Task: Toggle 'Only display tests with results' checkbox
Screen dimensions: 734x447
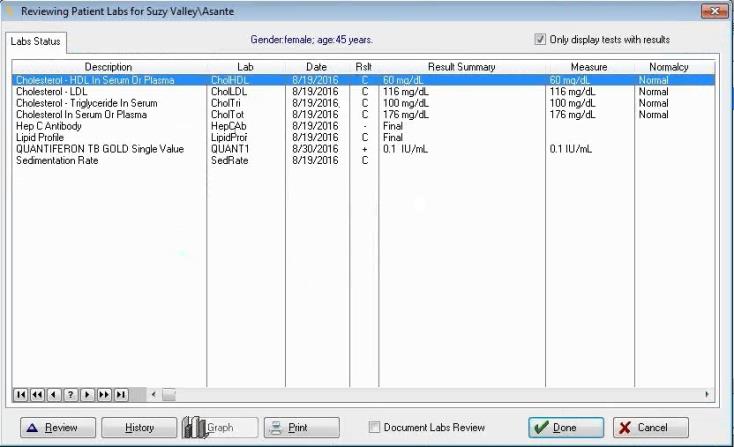Action: [x=540, y=39]
